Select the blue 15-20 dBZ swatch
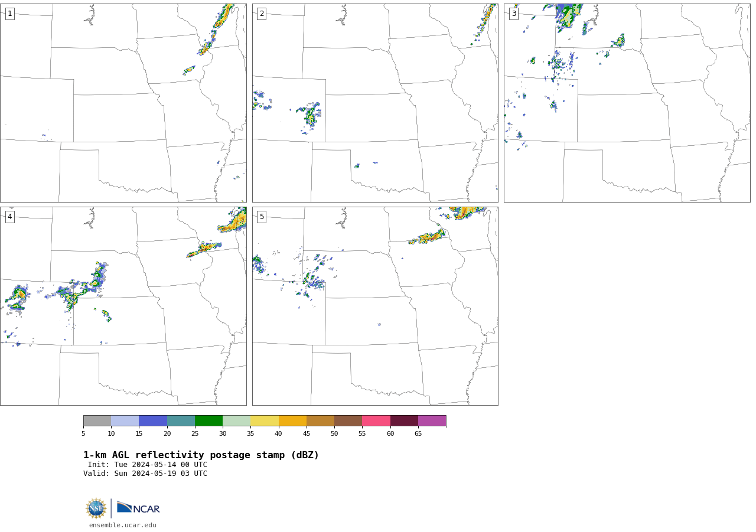 click(153, 421)
